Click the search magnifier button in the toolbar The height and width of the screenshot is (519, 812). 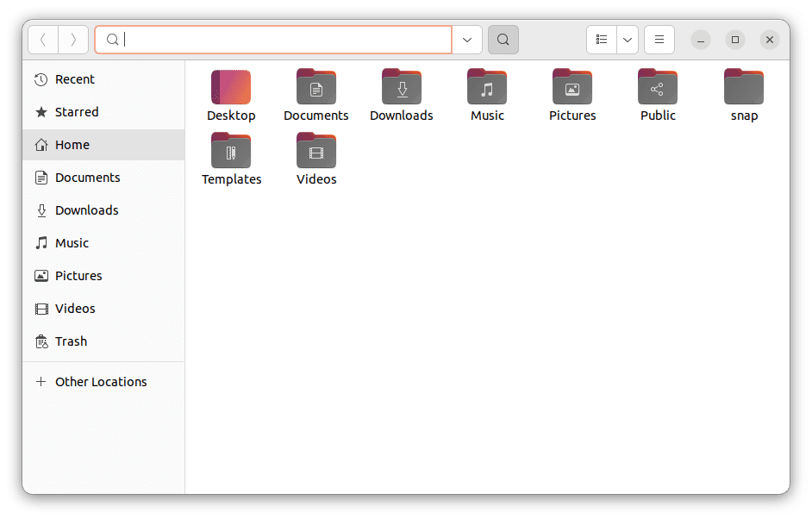pyautogui.click(x=503, y=40)
